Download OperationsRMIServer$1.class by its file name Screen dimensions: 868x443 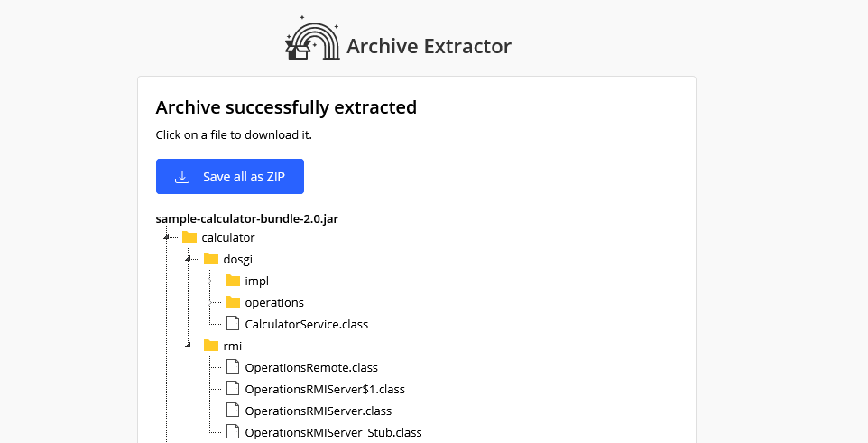(325, 390)
